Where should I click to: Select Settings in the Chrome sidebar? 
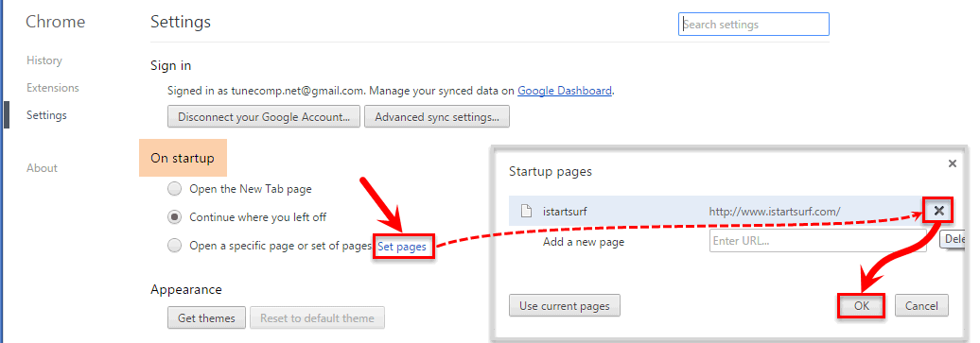[46, 115]
